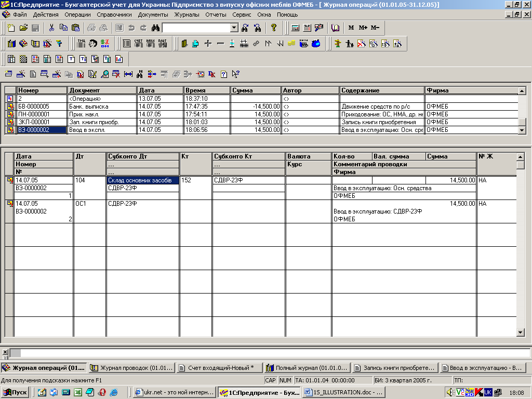Open the calendar icon
The width and height of the screenshot is (532, 399).
[307, 28]
